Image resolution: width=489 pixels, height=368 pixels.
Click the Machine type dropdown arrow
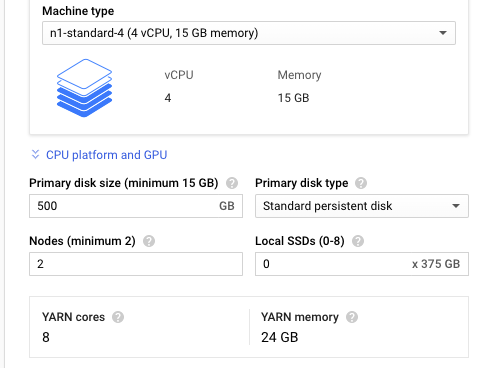pos(443,33)
